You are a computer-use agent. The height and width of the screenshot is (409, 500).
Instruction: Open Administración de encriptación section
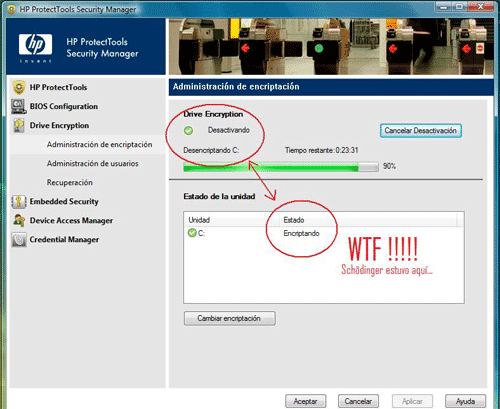point(99,144)
